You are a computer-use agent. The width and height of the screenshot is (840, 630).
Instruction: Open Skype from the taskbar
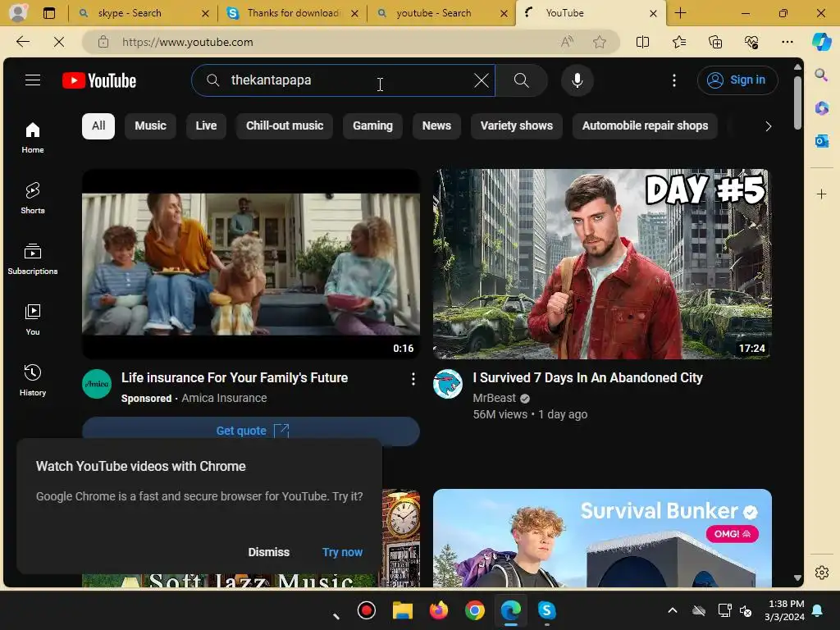546,610
